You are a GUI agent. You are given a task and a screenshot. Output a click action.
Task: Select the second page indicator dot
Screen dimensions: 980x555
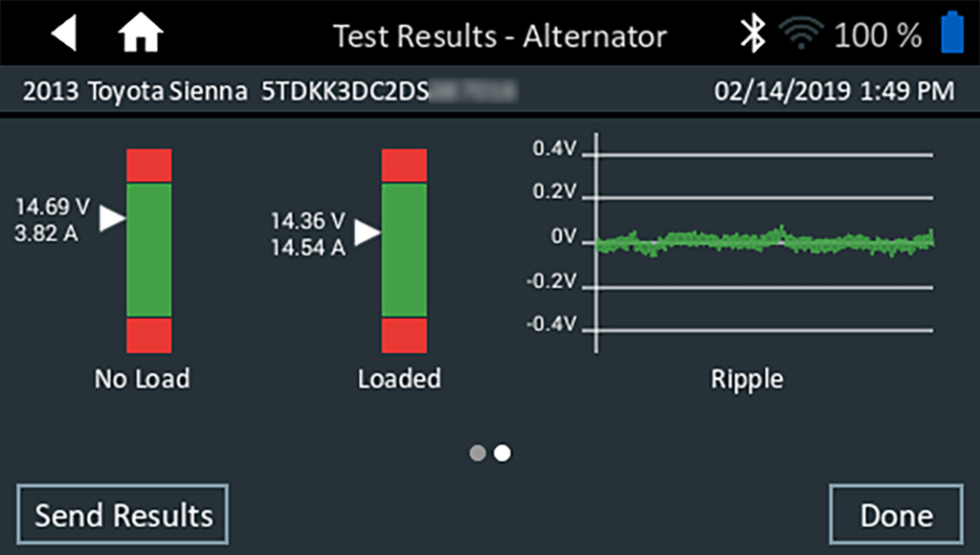coord(501,453)
